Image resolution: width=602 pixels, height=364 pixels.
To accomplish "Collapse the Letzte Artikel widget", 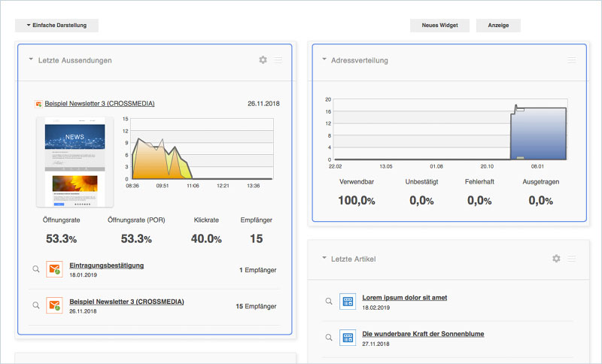I will [324, 258].
